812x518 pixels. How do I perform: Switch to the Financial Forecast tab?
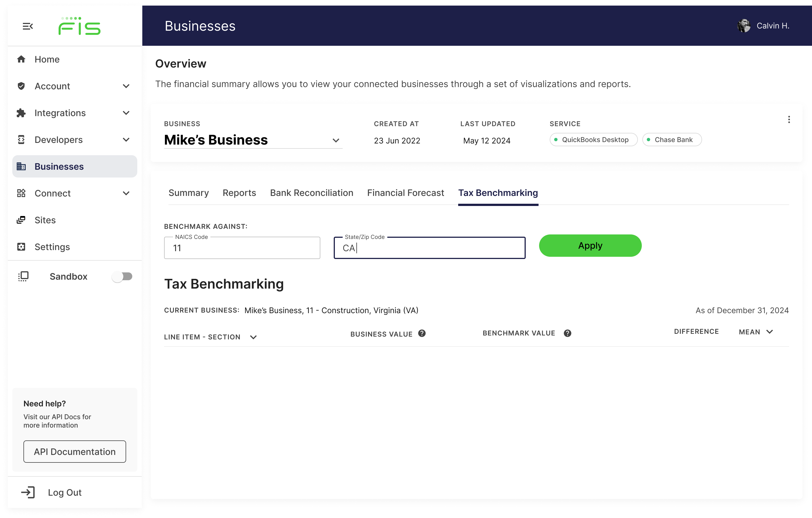tap(405, 193)
